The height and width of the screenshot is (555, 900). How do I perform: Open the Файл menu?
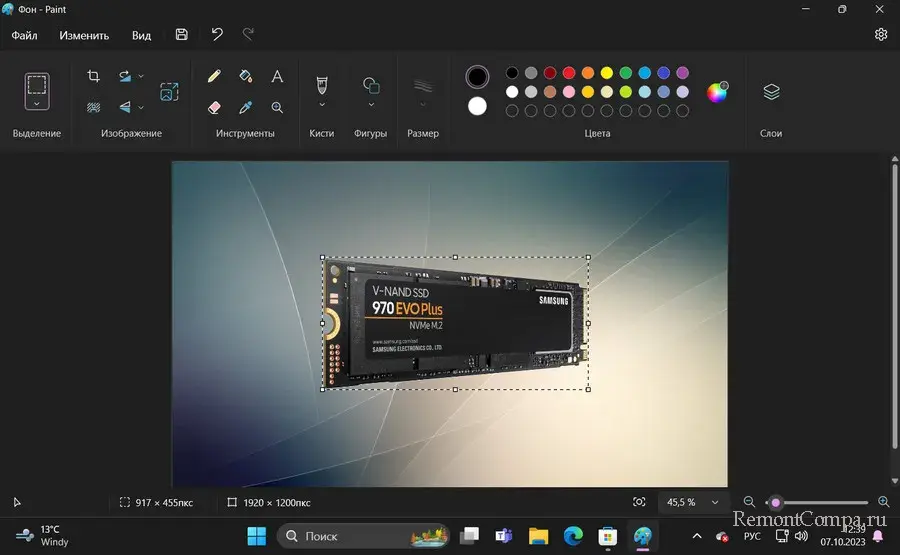pos(25,35)
